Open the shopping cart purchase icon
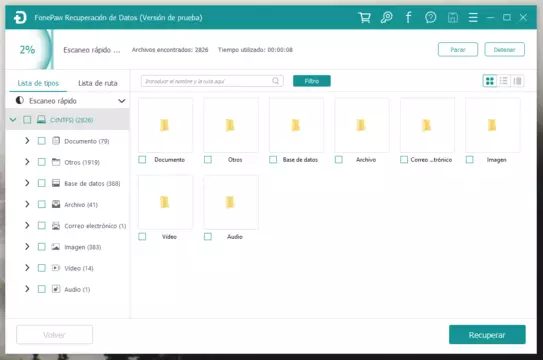 (364, 17)
